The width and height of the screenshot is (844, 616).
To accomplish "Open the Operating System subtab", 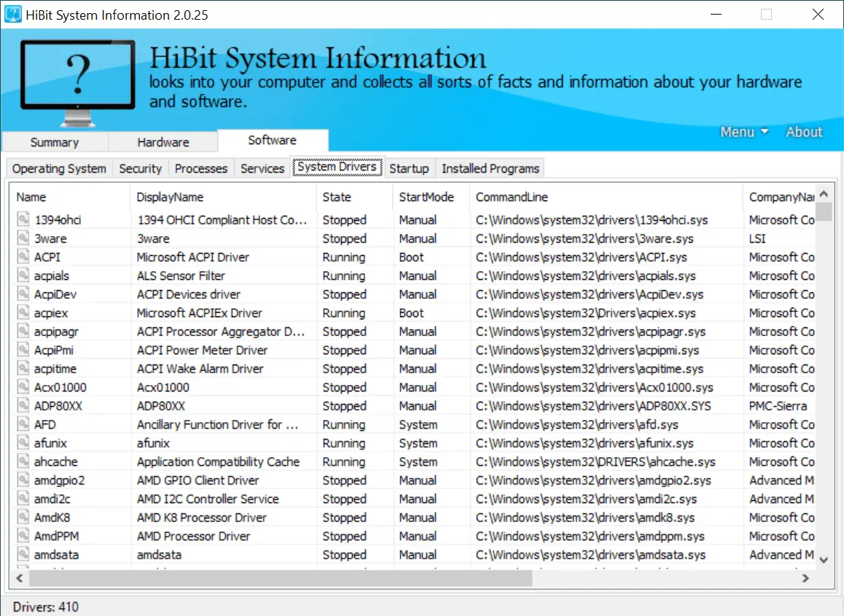I will (59, 168).
